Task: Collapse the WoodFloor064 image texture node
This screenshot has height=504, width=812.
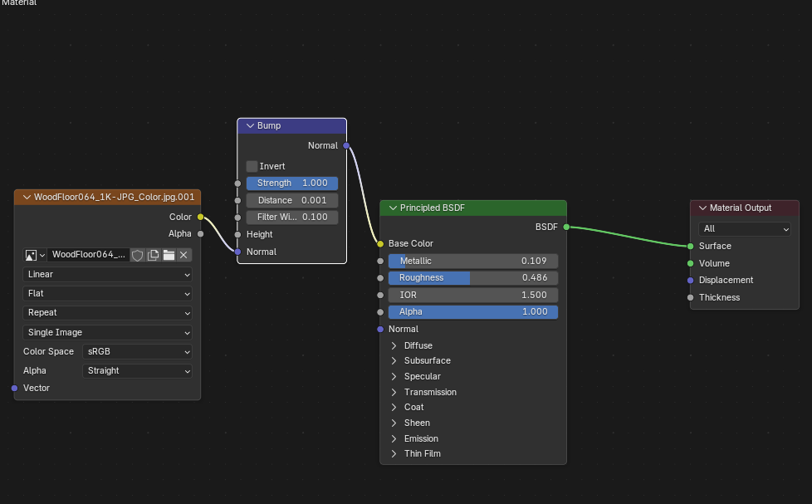Action: [x=27, y=197]
